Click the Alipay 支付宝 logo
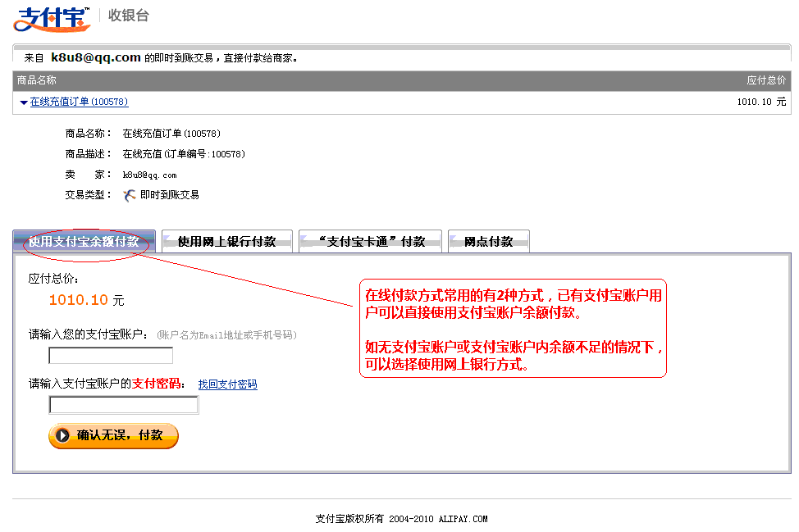 click(52, 20)
